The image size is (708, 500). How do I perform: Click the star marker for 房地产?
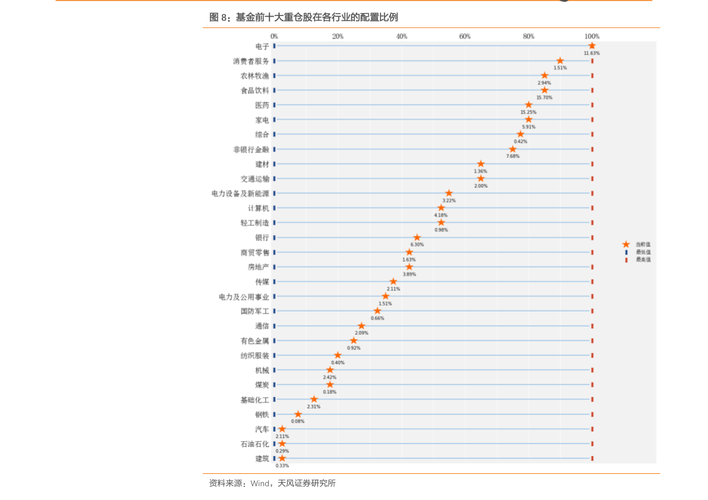coord(409,267)
